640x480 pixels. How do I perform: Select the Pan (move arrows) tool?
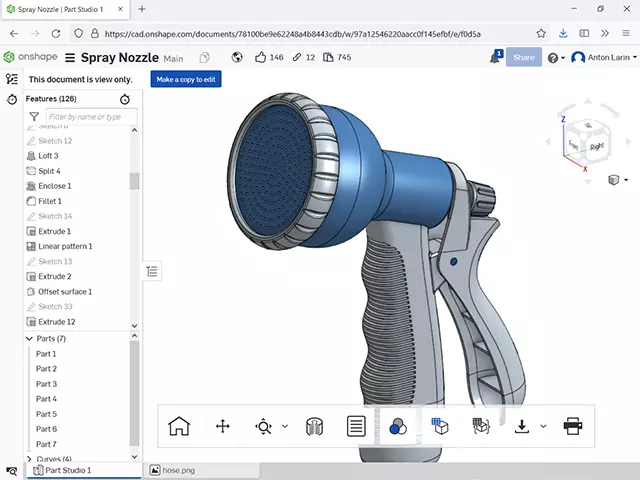click(x=222, y=427)
